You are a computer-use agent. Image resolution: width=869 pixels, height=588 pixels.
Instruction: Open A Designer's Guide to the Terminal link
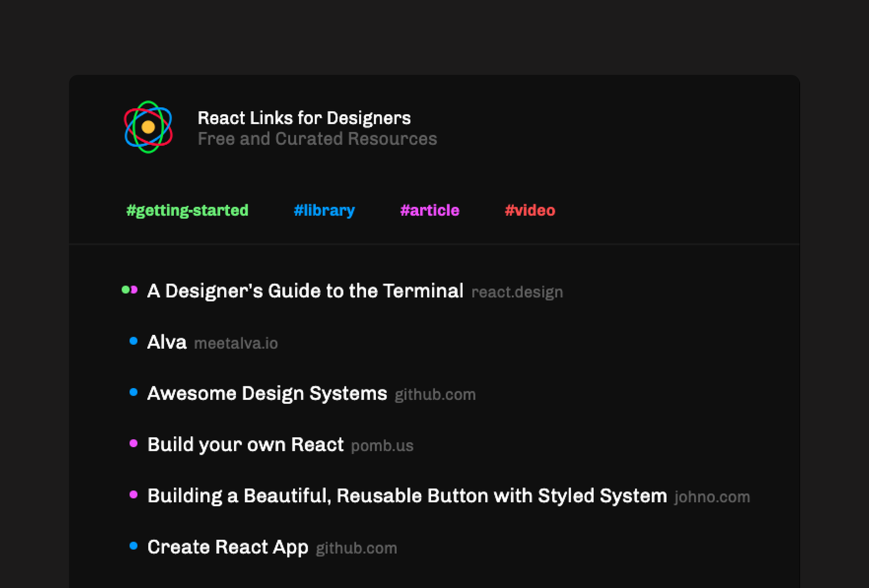click(x=305, y=291)
